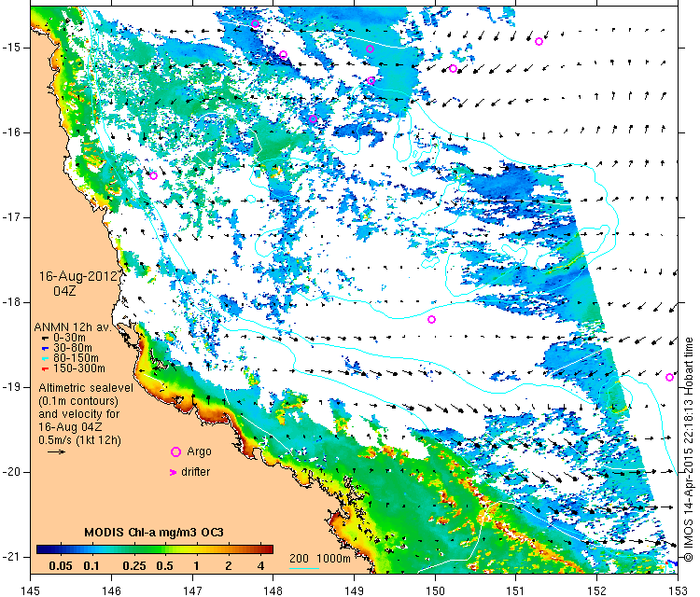
Task: Click the blue 30-80m depth arrow symbol
Action: coord(45,349)
